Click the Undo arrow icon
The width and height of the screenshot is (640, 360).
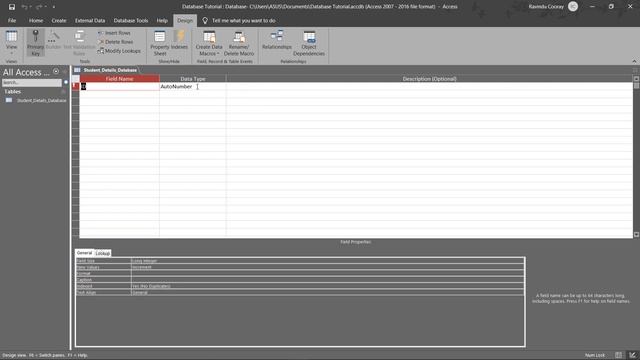pyautogui.click(x=24, y=7)
